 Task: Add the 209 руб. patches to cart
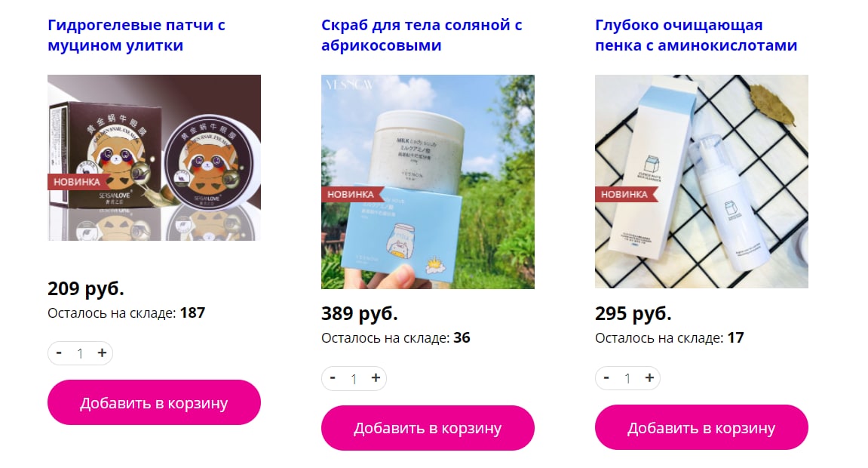(154, 402)
